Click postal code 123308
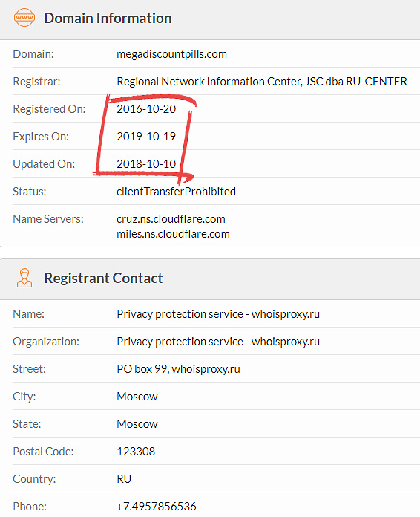This screenshot has height=517, width=420. (x=136, y=452)
